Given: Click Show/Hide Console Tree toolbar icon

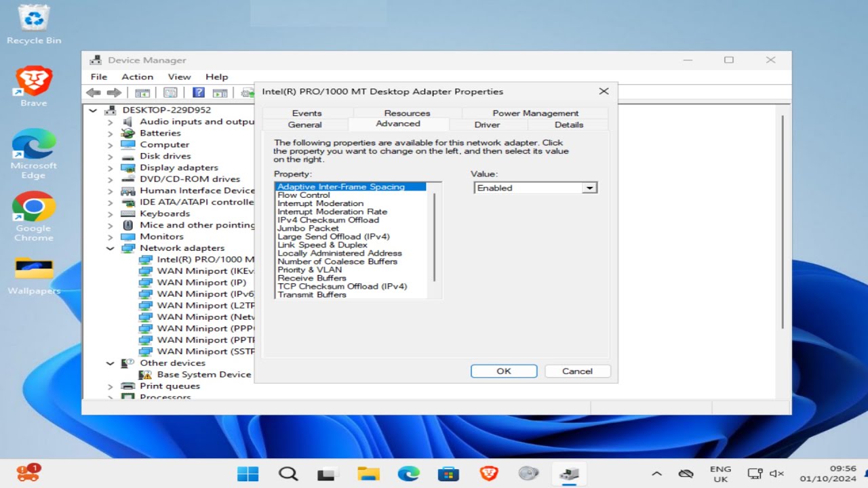Looking at the screenshot, I should (142, 93).
